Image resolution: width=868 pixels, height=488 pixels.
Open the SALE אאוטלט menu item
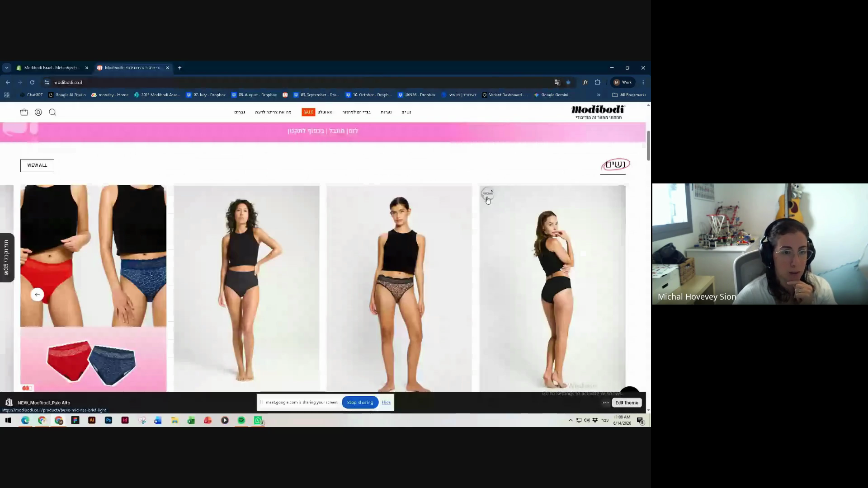coord(317,112)
